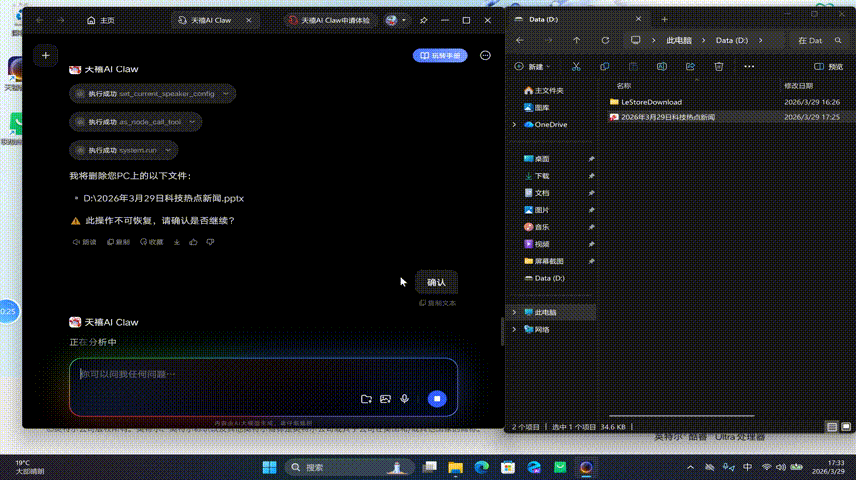Image resolution: width=856 pixels, height=480 pixels.
Task: Expand the as_node_call_tool execution step
Action: pos(135,122)
